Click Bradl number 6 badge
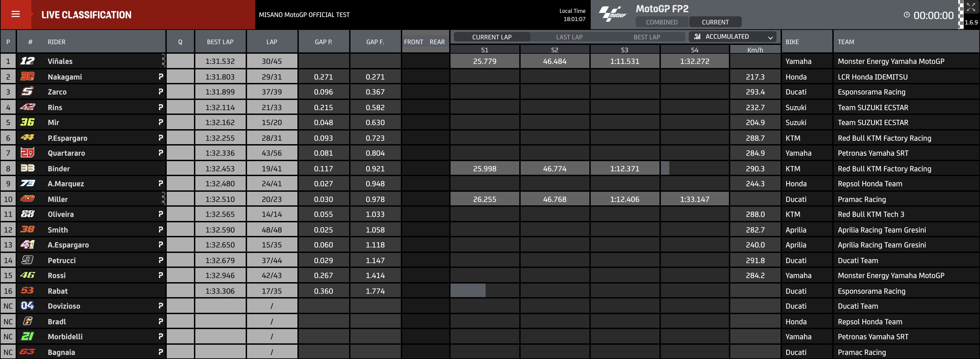The image size is (980, 359). [27, 321]
